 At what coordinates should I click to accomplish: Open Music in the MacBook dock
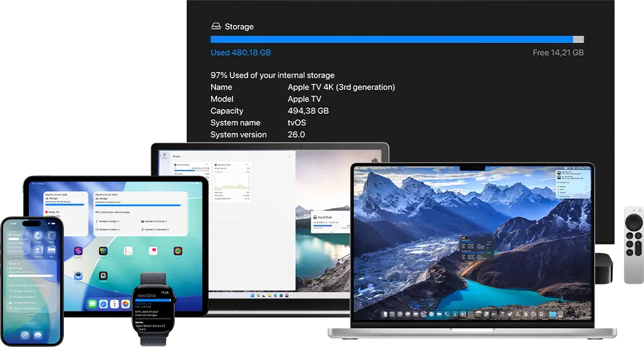(502, 314)
